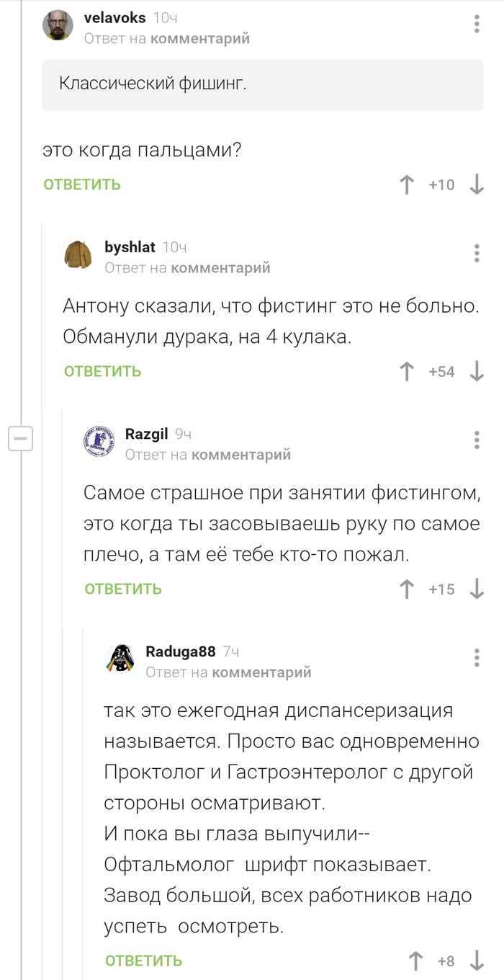The width and height of the screenshot is (504, 980).
Task: Click byshlat's profile avatar
Action: (x=79, y=253)
